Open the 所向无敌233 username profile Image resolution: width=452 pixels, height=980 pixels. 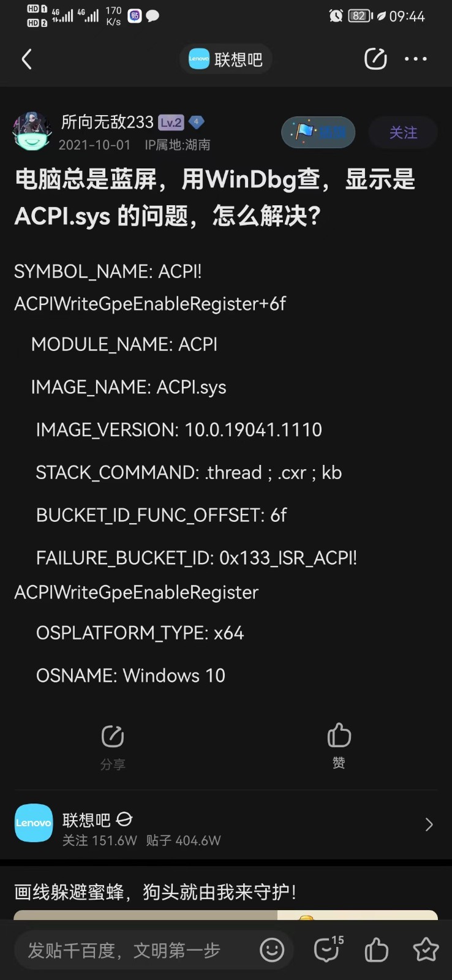coord(107,123)
